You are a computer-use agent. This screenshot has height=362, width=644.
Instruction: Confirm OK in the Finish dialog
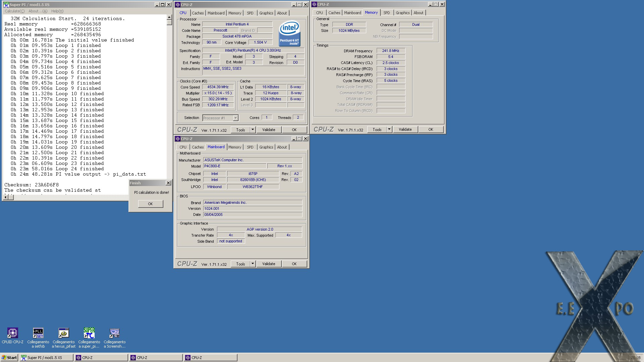tap(151, 204)
